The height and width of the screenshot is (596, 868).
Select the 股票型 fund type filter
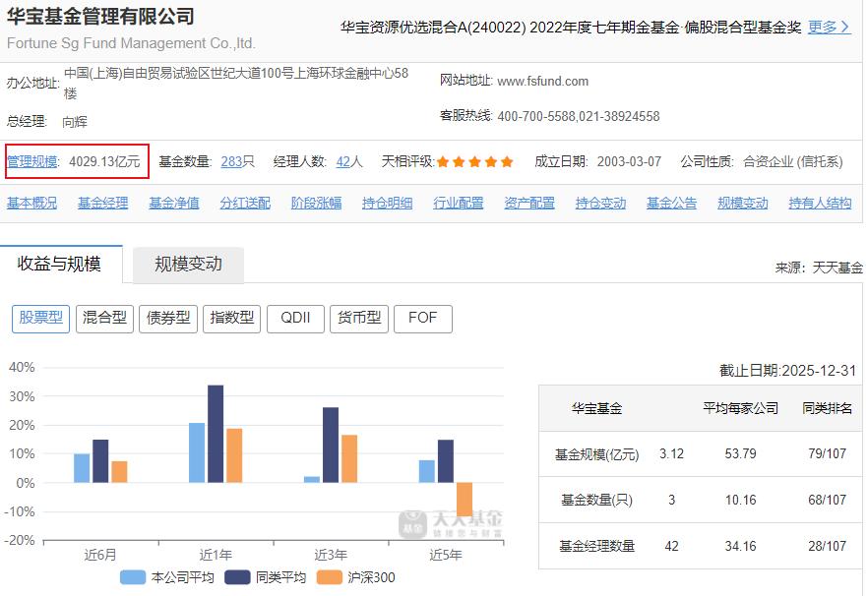point(41,318)
